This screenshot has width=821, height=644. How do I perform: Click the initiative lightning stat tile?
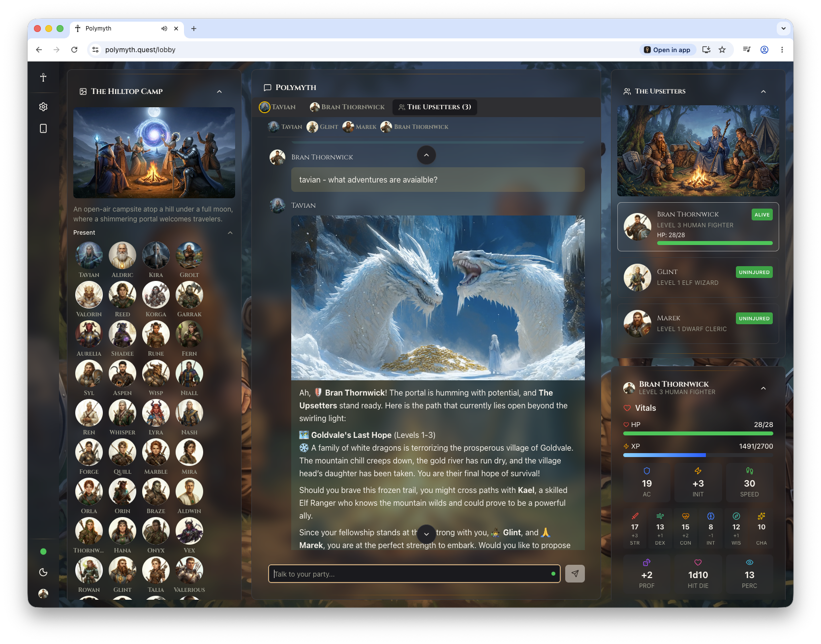pyautogui.click(x=698, y=482)
